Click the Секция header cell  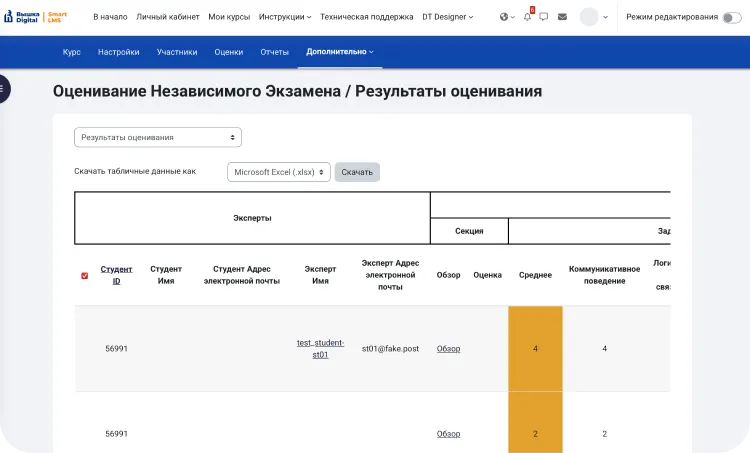469,231
